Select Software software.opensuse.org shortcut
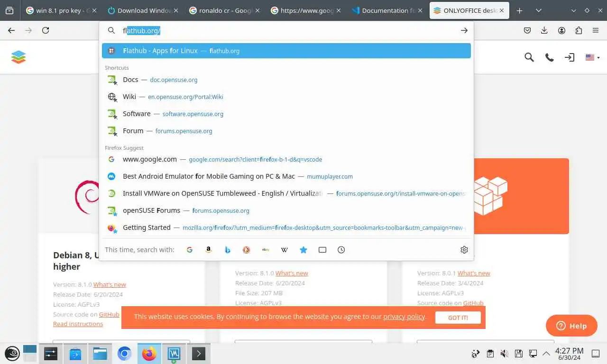607x364 pixels. pos(286,114)
